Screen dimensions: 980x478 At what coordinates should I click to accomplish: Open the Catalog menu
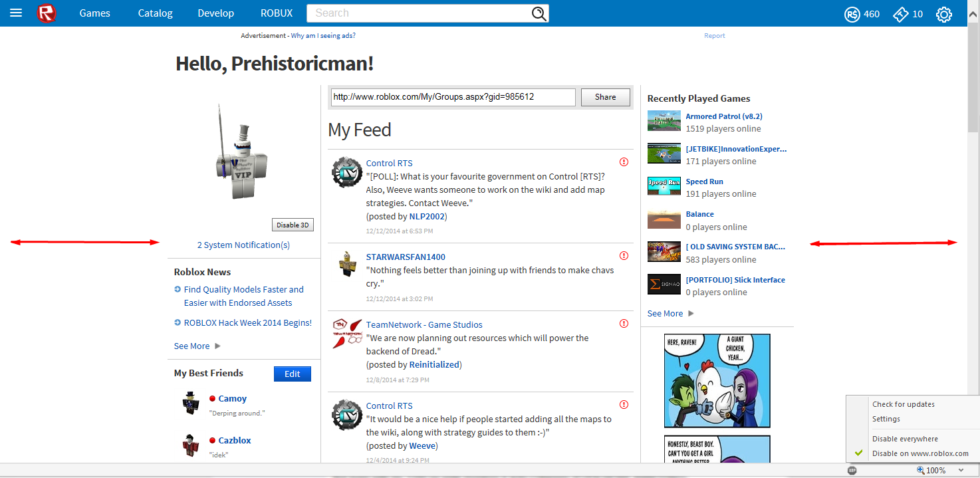point(155,13)
